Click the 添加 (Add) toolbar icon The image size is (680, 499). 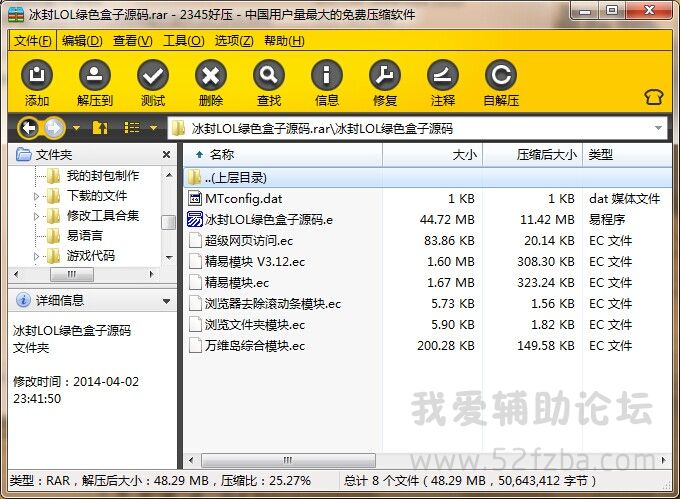click(37, 75)
